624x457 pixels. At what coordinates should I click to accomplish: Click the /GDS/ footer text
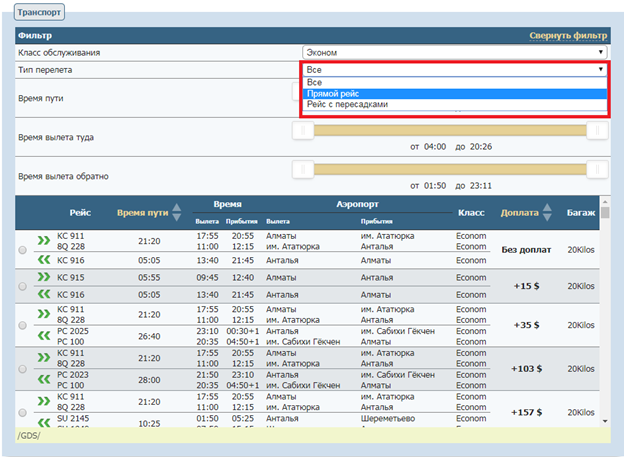click(28, 436)
